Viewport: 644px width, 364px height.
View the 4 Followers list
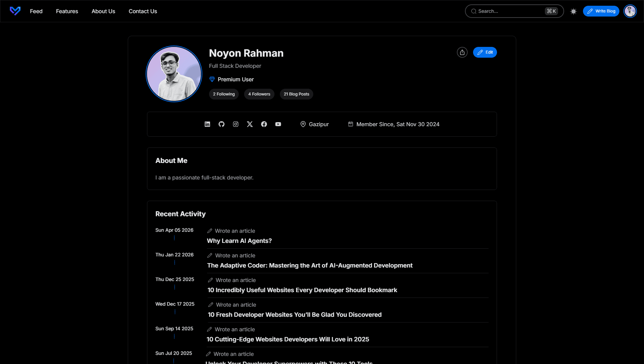click(259, 94)
